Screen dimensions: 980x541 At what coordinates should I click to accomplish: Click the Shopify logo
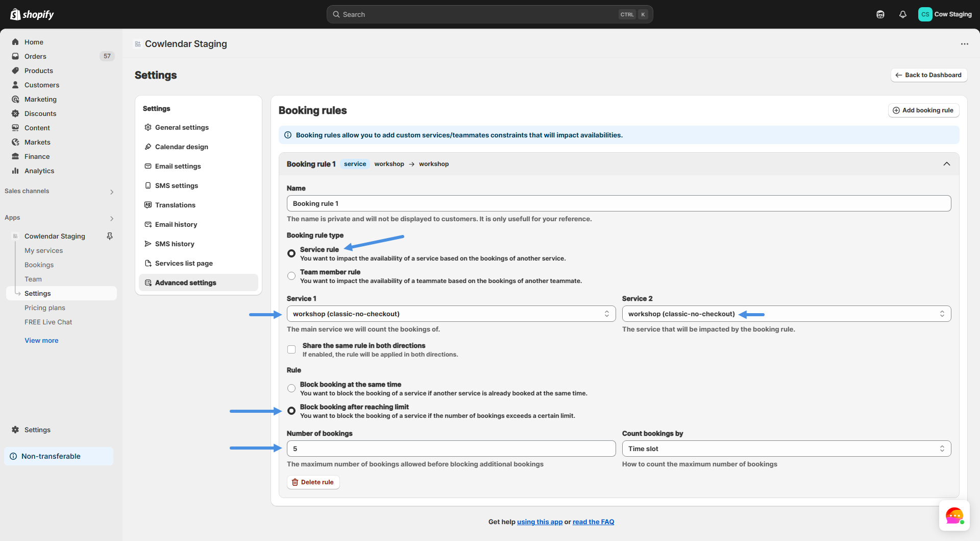click(32, 14)
